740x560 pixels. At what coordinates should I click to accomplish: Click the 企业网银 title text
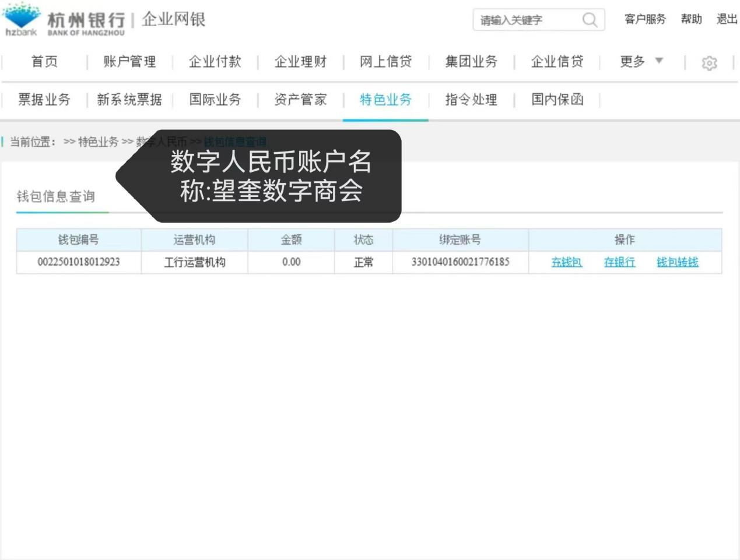tap(173, 19)
